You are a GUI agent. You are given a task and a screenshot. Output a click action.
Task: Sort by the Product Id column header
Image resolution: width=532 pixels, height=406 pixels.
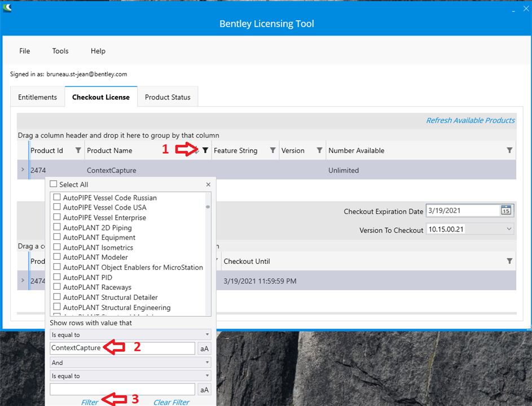(x=47, y=150)
